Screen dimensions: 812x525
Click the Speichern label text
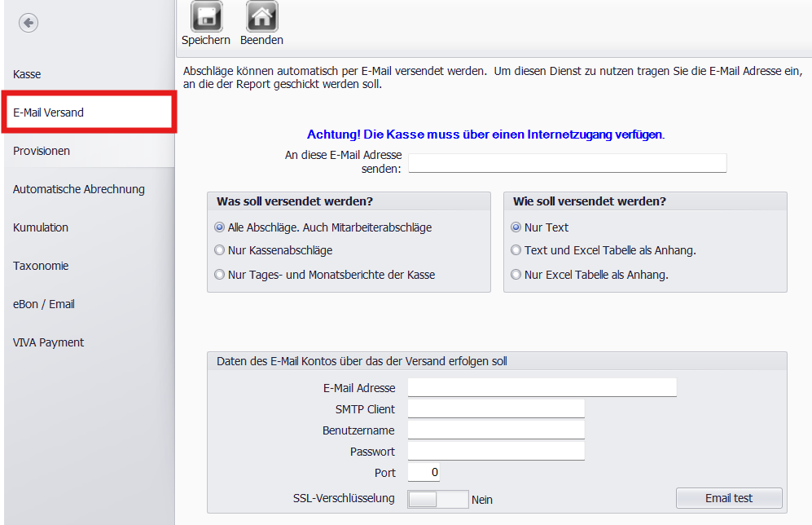[206, 41]
